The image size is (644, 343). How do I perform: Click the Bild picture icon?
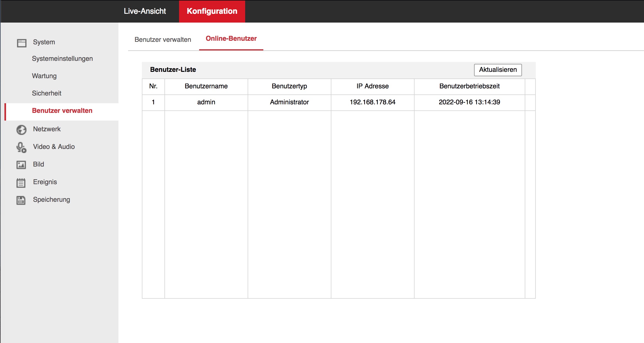(x=21, y=165)
